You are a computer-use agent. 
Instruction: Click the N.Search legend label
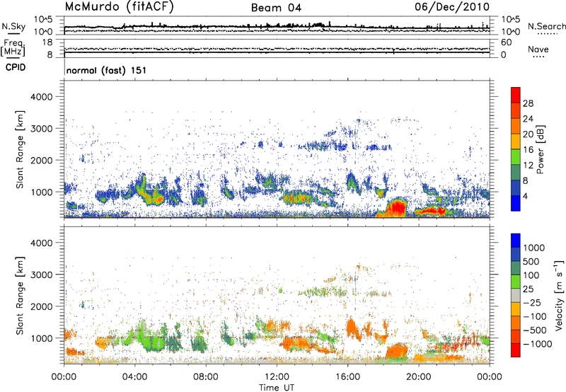[x=546, y=26]
